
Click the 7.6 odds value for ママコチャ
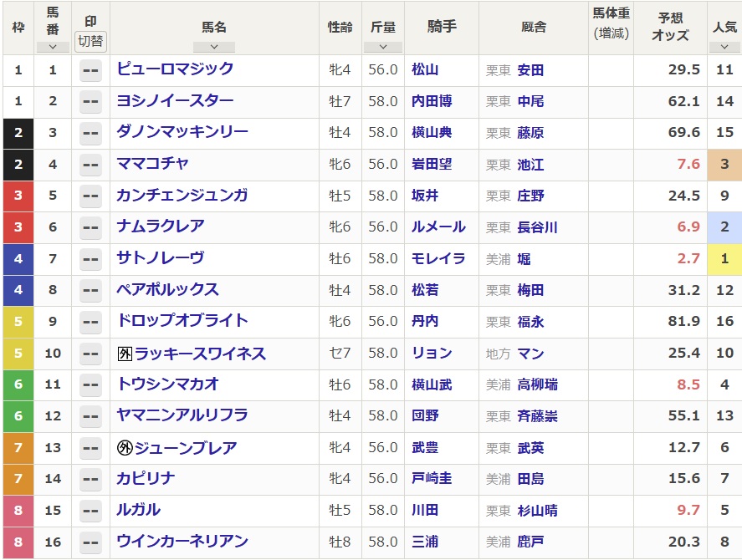tap(688, 164)
